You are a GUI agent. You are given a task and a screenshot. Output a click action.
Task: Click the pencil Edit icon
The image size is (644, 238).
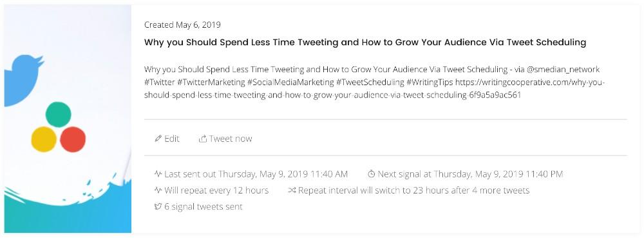158,139
